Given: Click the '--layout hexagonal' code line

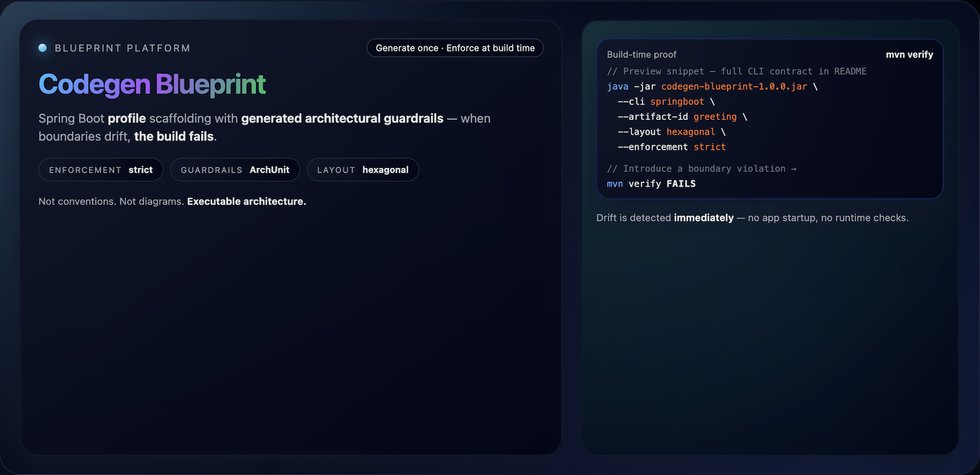Looking at the screenshot, I should click(671, 132).
